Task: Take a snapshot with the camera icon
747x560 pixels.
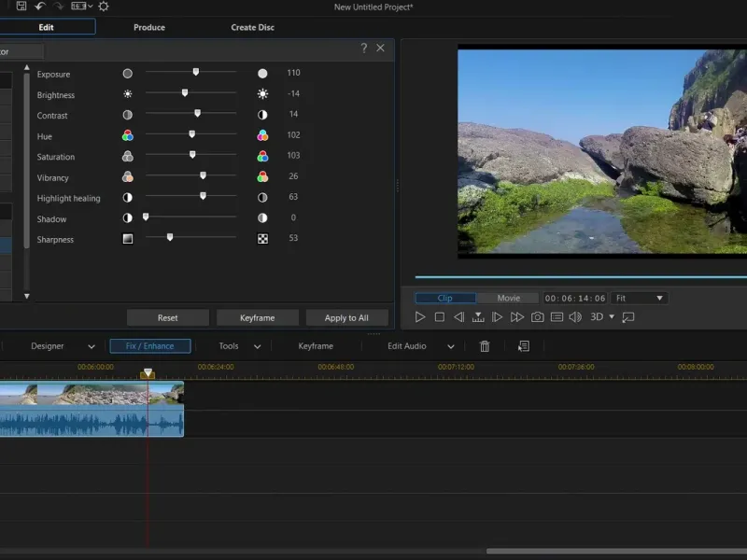Action: pos(538,317)
